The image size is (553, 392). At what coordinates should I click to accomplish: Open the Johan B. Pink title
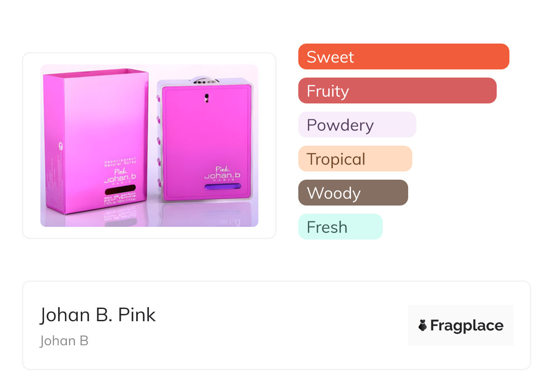(98, 315)
